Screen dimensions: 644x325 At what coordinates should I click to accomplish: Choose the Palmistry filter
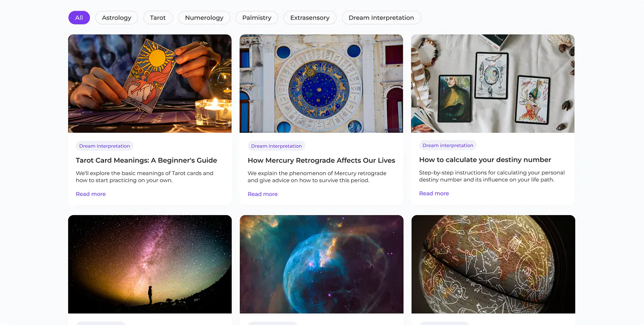point(257,18)
